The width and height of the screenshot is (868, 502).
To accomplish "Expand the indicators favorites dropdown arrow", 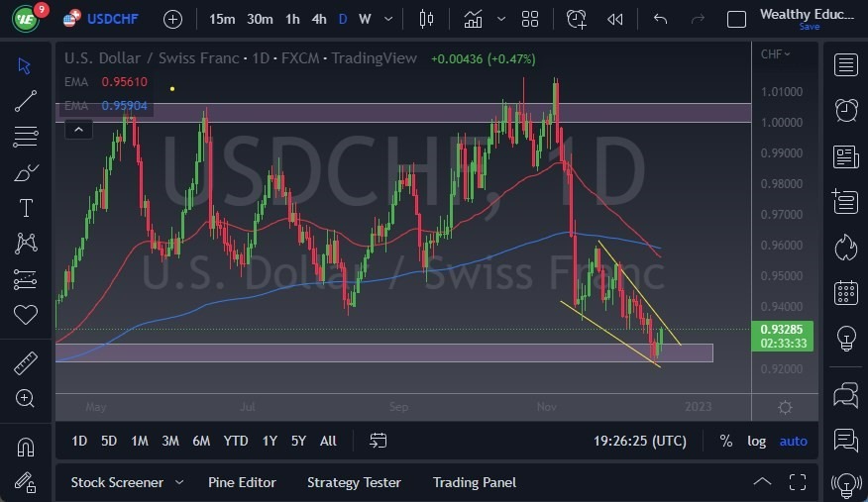I will pos(501,20).
